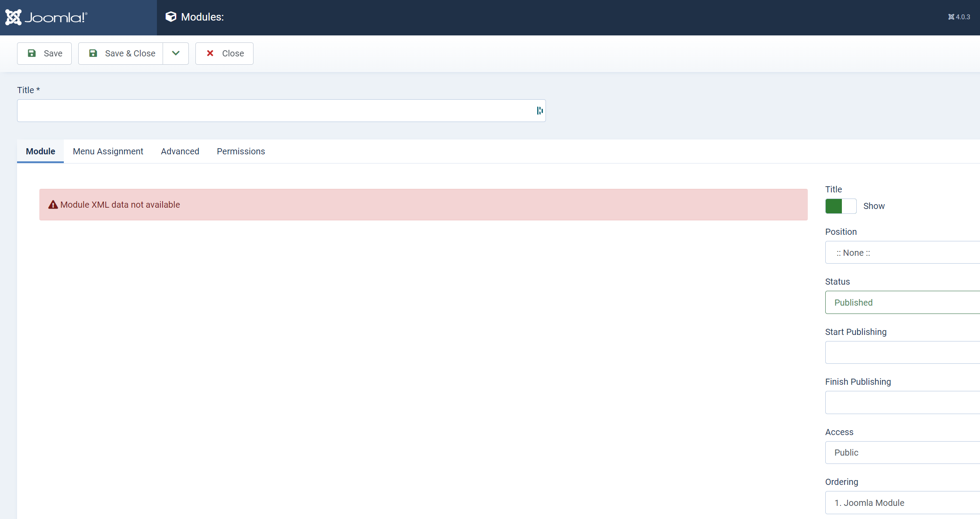Click the Modules cube icon in header
Viewport: 980px width, 519px height.
click(171, 17)
